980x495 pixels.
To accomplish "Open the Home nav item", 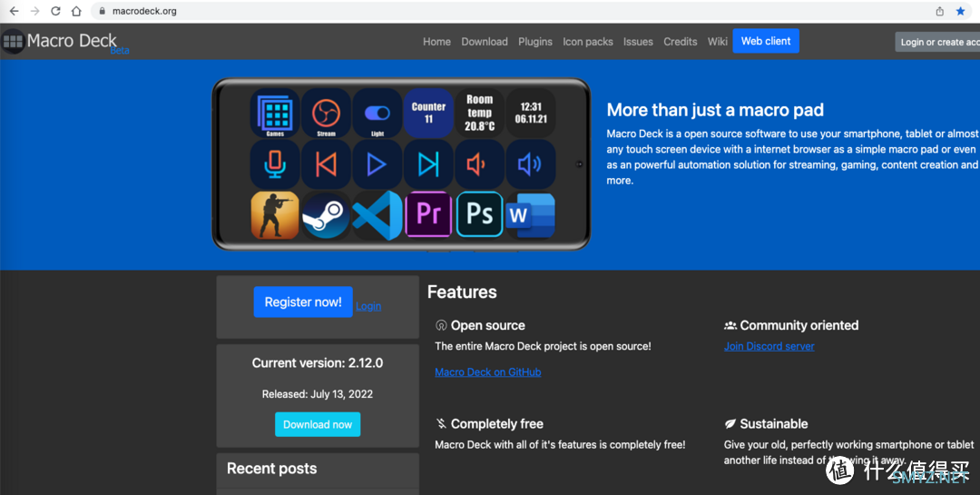I will [436, 41].
